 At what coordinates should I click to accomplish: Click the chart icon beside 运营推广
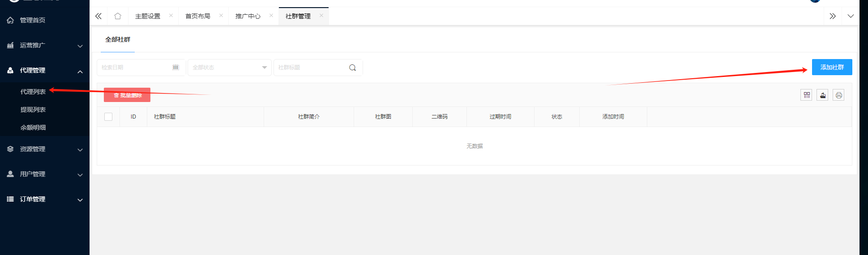point(10,45)
